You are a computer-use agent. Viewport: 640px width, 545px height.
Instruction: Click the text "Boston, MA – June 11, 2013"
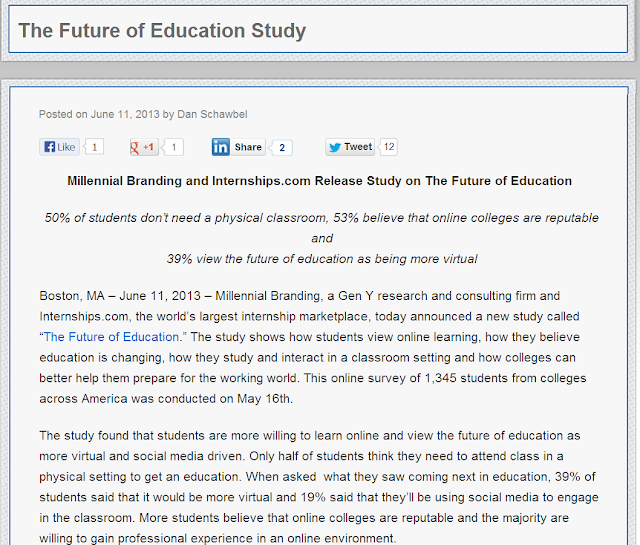(120, 296)
